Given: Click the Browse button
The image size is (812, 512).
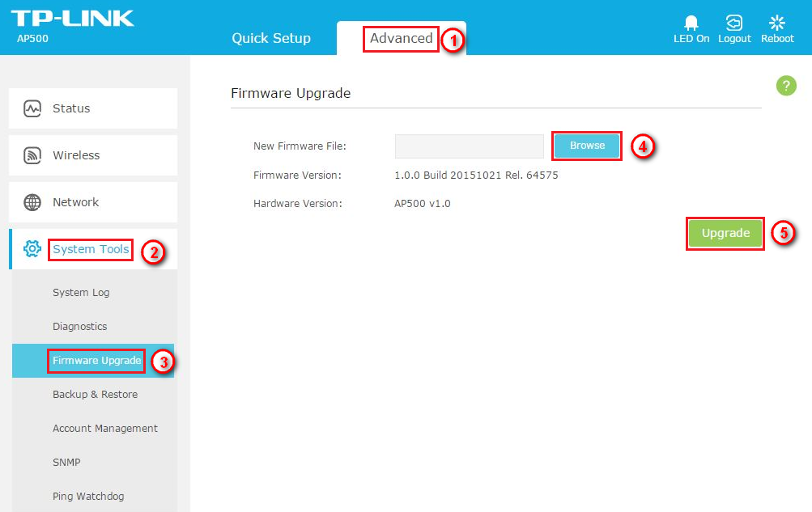Looking at the screenshot, I should pyautogui.click(x=587, y=146).
